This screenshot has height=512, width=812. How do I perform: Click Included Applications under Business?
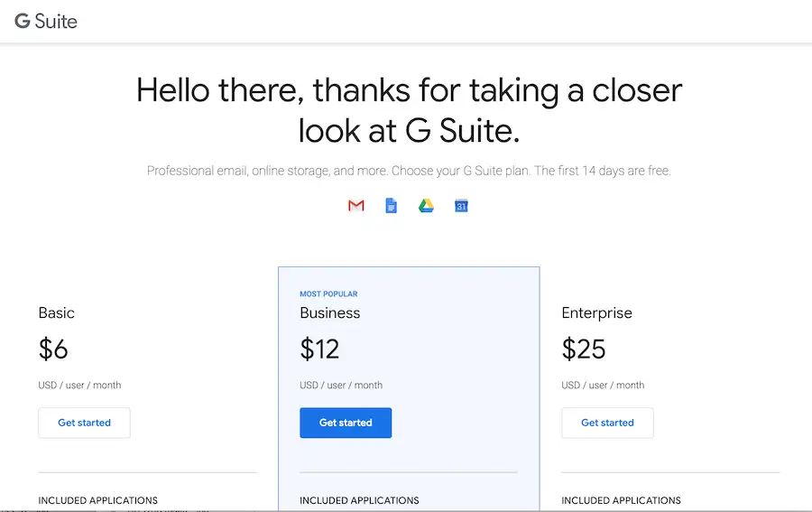tap(359, 500)
